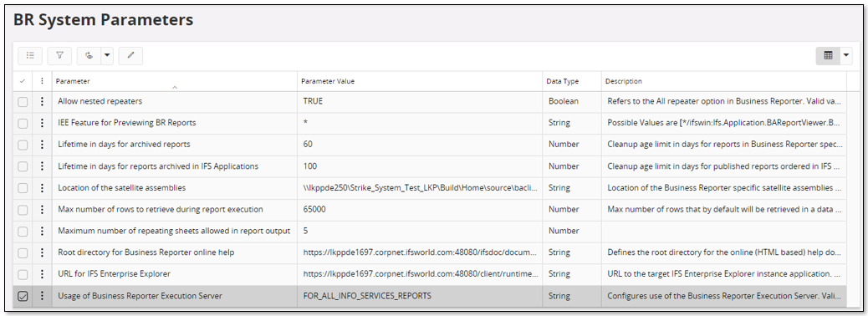
Task: Sort by the Data Type column header
Action: click(563, 81)
